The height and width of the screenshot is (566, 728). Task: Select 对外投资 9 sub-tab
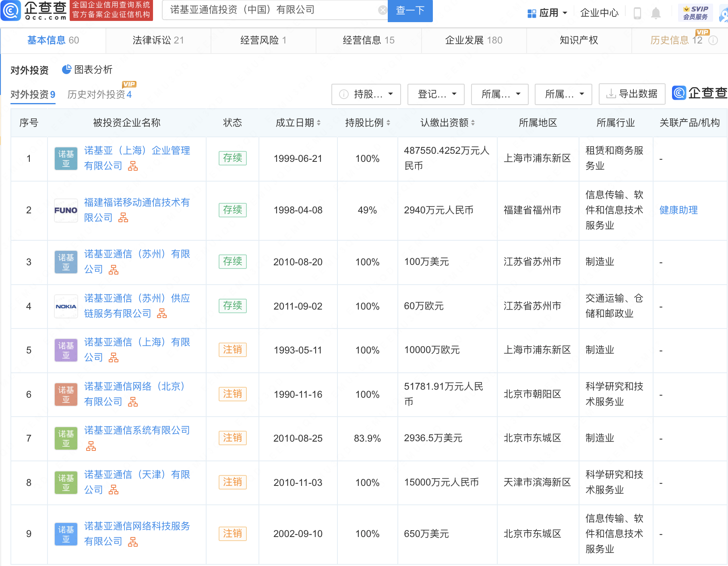(x=33, y=95)
